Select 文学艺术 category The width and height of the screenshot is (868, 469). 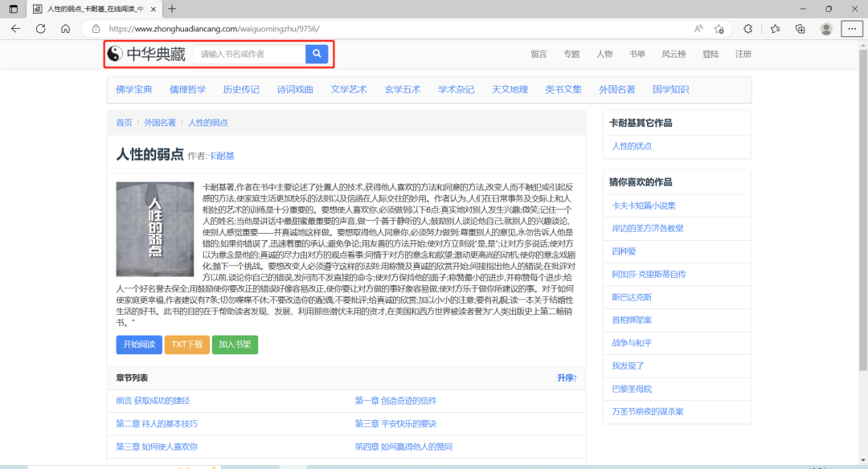(x=349, y=89)
